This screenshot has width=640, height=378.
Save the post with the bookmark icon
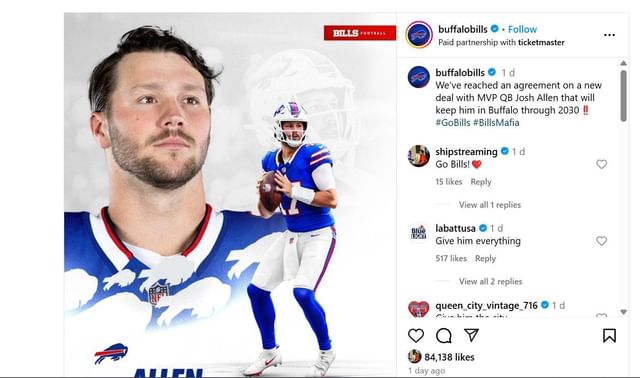(609, 336)
